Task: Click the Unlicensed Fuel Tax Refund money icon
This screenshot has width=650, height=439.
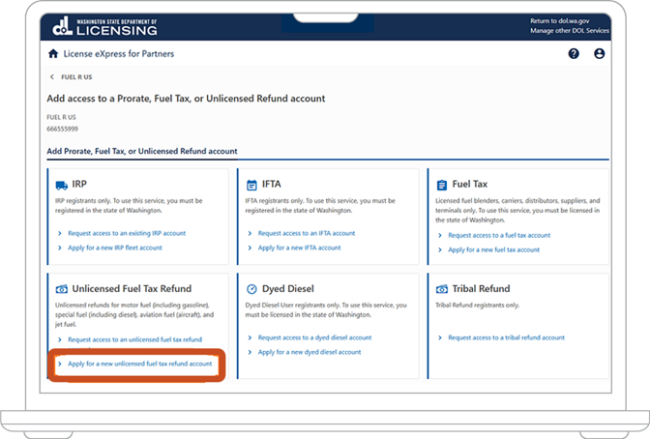Action: click(61, 289)
